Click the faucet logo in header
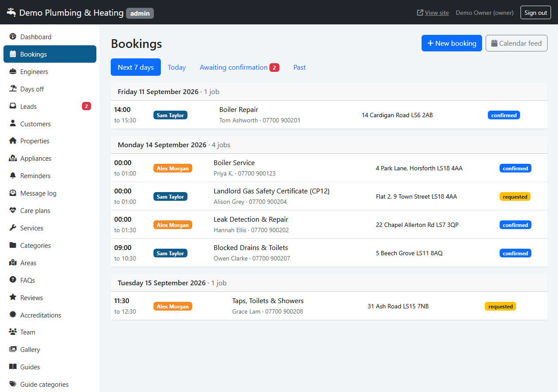Image resolution: width=558 pixels, height=392 pixels. coord(11,13)
